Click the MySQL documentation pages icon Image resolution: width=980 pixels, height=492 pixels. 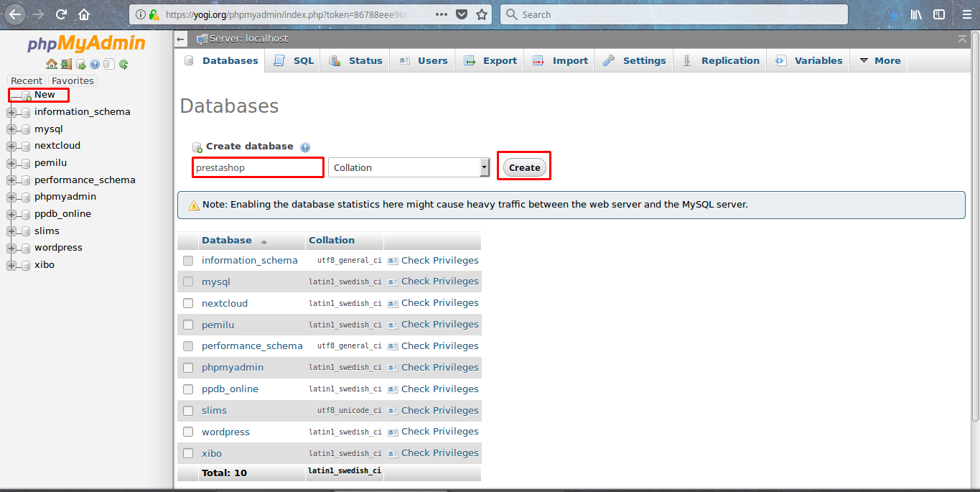coord(109,64)
